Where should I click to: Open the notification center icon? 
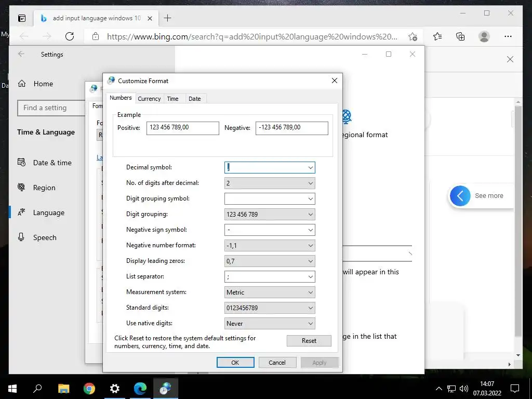[515, 389]
